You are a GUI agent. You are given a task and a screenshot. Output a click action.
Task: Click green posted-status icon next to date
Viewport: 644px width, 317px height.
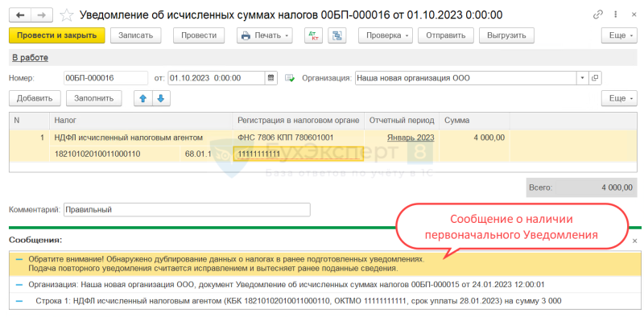pyautogui.click(x=290, y=78)
